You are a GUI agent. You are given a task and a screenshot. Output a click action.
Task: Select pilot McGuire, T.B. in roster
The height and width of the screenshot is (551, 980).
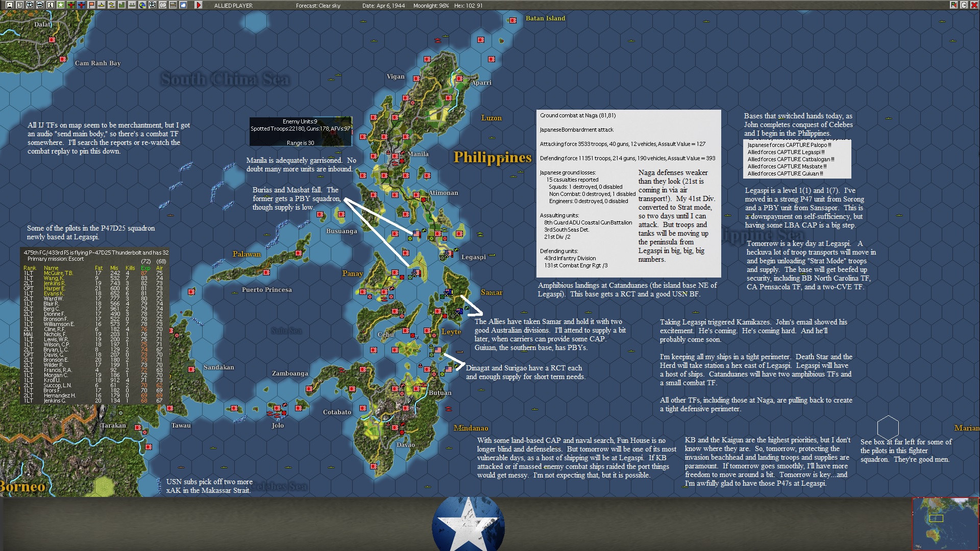[58, 273]
